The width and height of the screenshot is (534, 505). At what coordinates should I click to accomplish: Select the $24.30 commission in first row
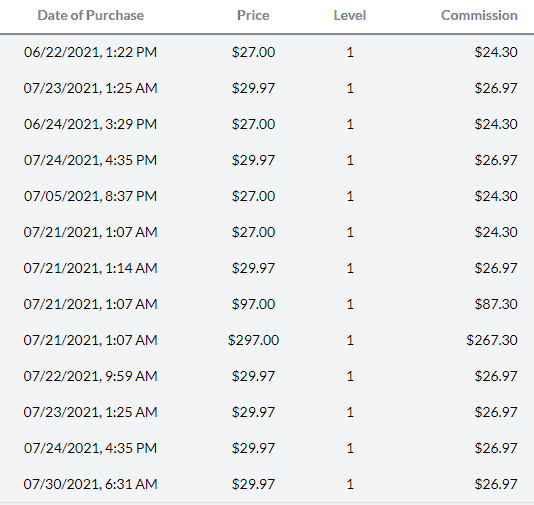pyautogui.click(x=496, y=52)
